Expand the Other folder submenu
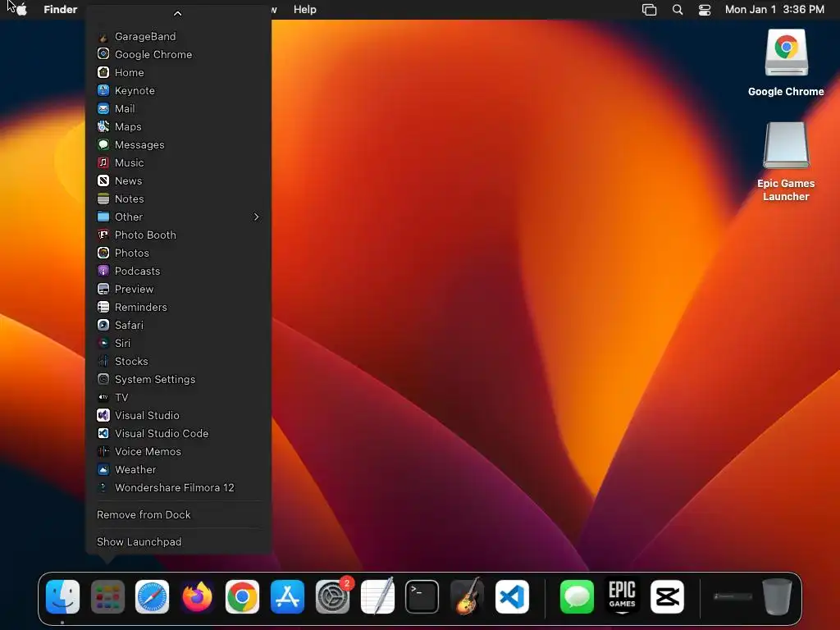Viewport: 840px width, 630px height. (178, 217)
